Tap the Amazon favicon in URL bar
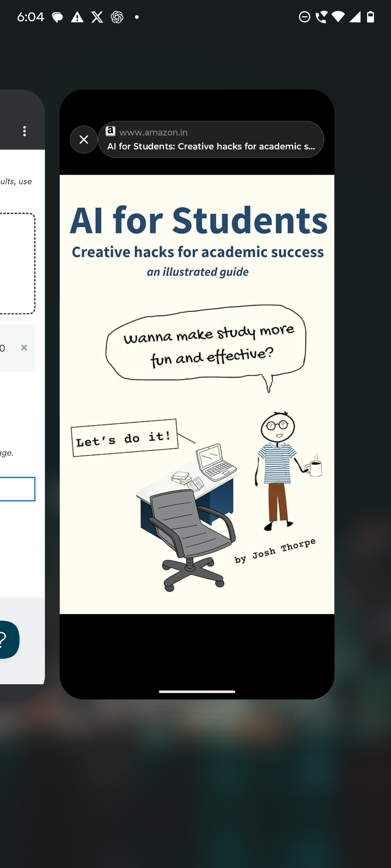This screenshot has height=868, width=391. pyautogui.click(x=110, y=131)
